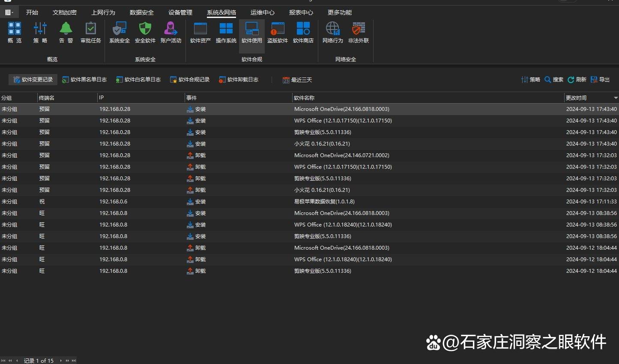Select 小火花 0.16.21 row at 17:32:03
The height and width of the screenshot is (364, 619).
pyautogui.click(x=309, y=190)
